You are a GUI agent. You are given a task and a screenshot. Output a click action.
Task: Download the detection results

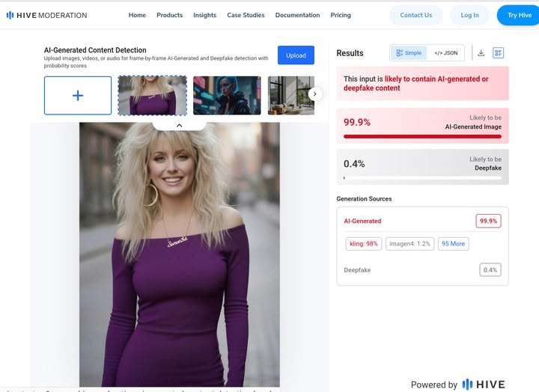(x=481, y=53)
